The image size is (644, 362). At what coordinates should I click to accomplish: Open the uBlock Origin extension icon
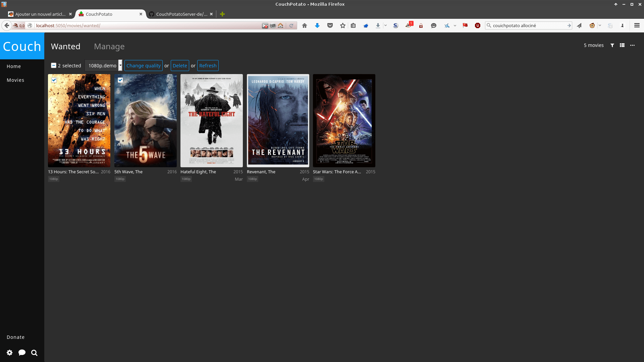pyautogui.click(x=478, y=25)
